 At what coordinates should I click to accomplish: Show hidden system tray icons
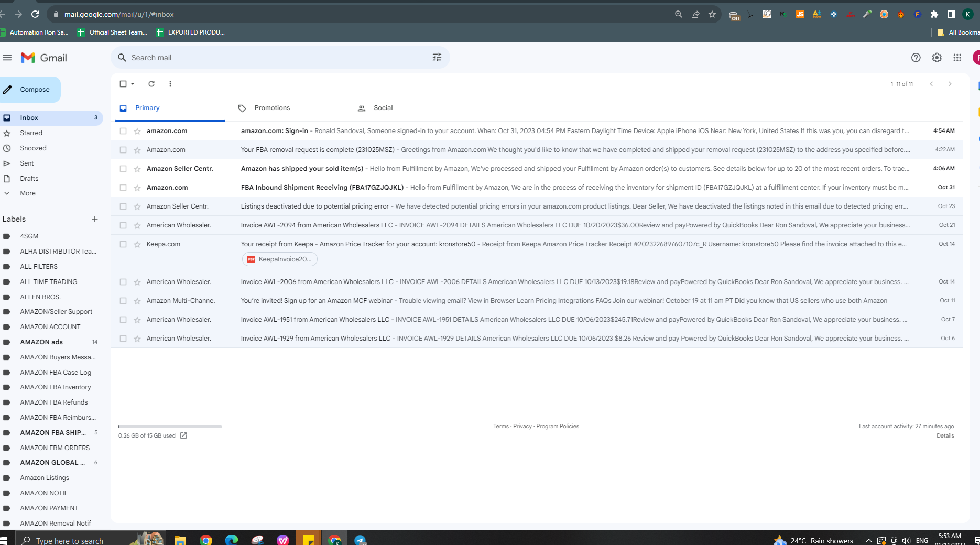pos(868,540)
